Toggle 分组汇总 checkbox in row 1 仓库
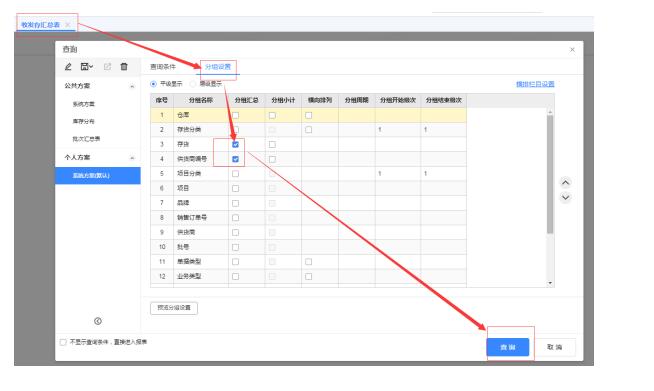 (x=236, y=115)
